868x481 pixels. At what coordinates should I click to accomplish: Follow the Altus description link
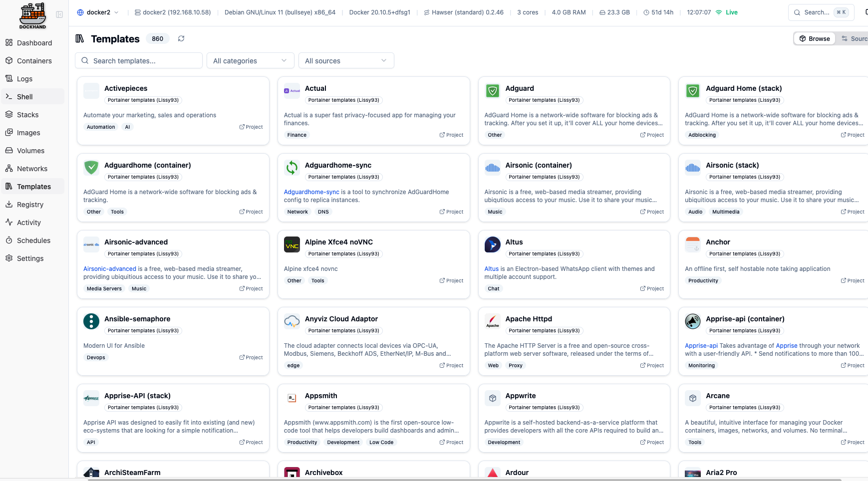[492, 269]
